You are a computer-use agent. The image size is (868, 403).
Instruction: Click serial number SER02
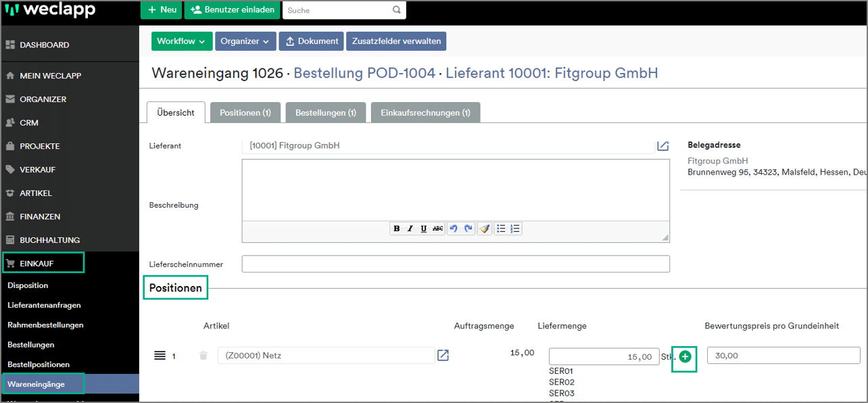pos(561,382)
